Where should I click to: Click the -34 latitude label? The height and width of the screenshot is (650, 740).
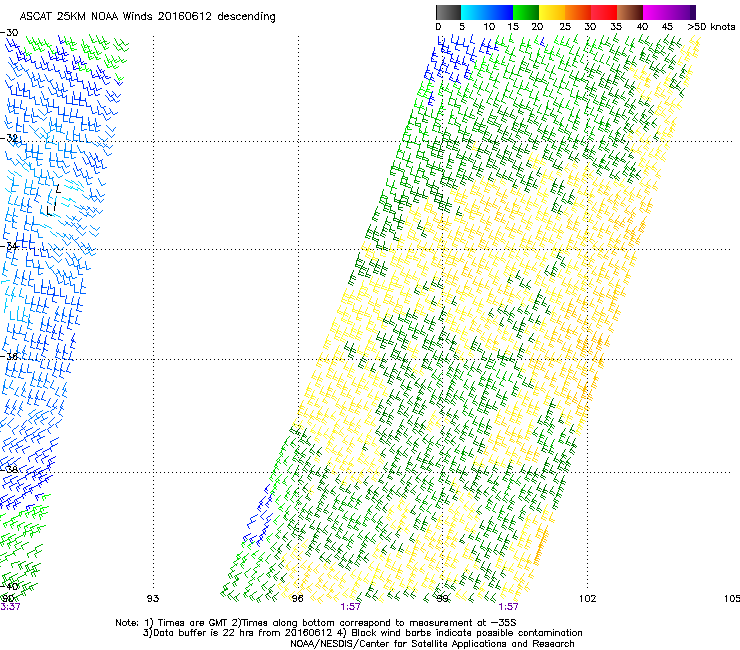[9, 246]
